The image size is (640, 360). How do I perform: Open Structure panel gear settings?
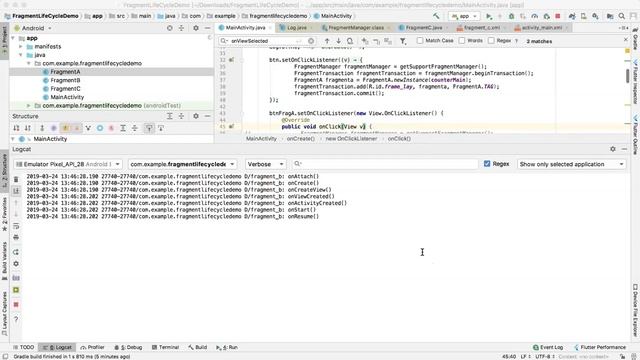[x=196, y=116]
